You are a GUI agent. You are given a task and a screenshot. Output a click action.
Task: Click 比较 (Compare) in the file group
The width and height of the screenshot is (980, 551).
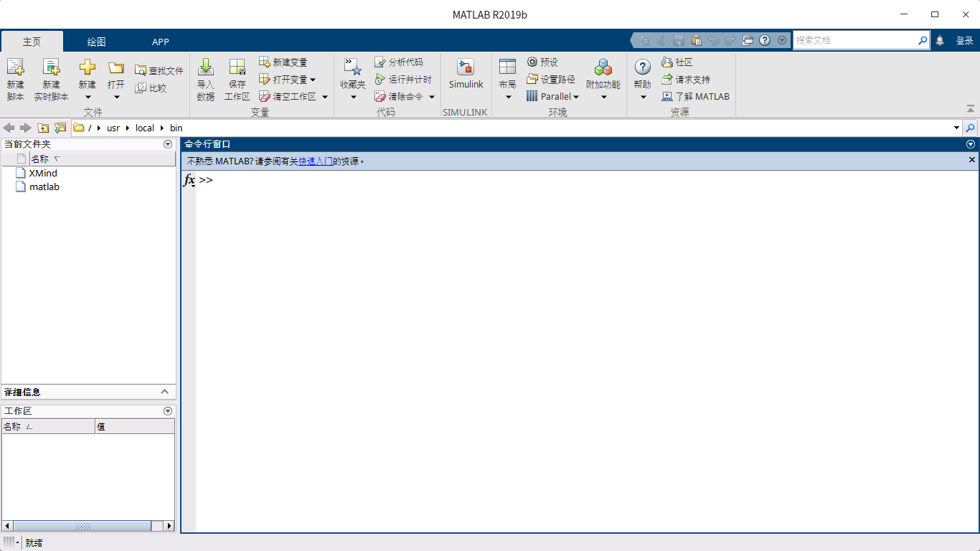pyautogui.click(x=151, y=88)
